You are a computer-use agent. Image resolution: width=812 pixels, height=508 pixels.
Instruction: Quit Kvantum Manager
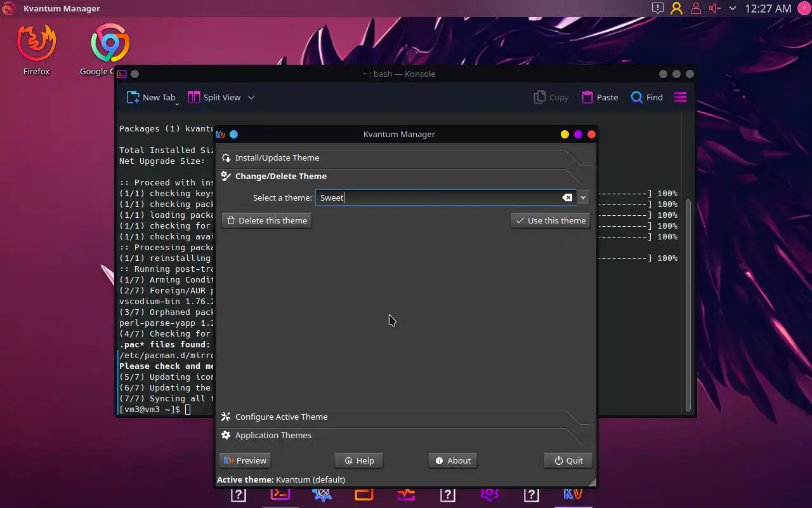click(568, 460)
